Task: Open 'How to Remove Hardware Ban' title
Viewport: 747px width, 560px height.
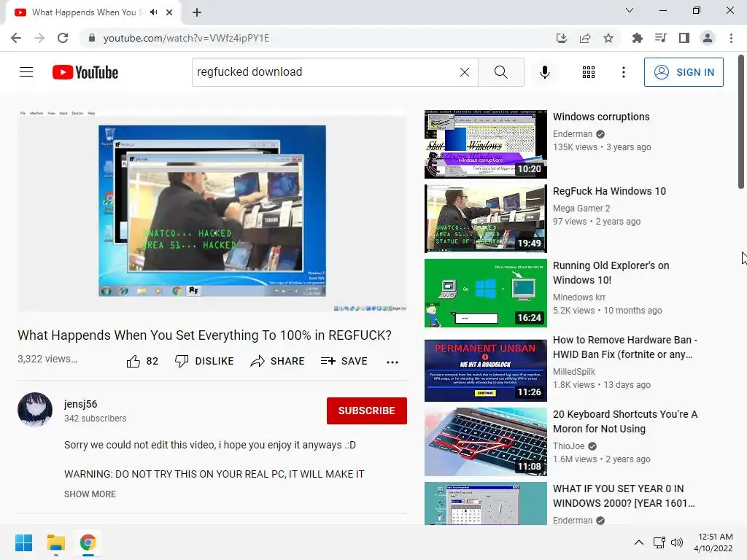Action: pos(624,347)
